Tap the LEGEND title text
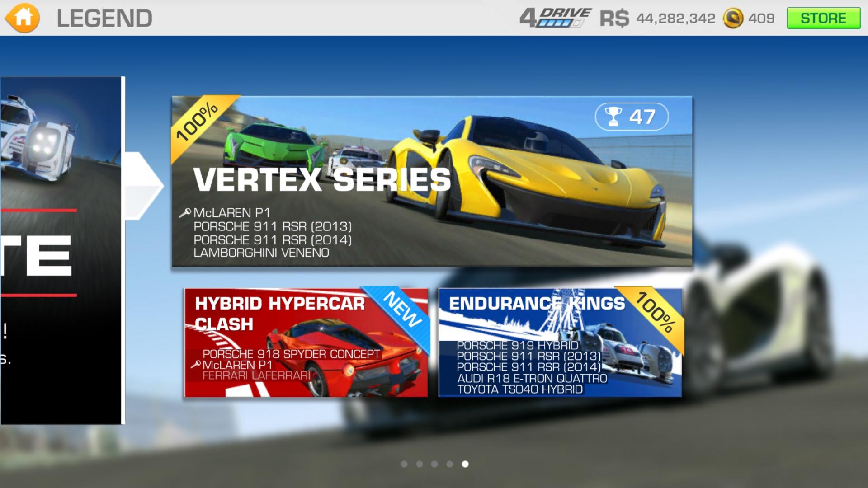This screenshot has width=868, height=488. coord(104,19)
